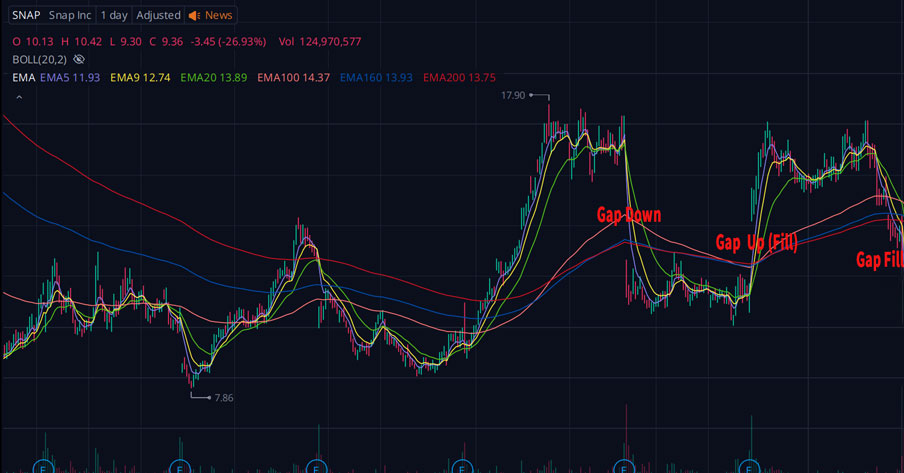Open the News link
904x473 pixels.
pos(219,16)
